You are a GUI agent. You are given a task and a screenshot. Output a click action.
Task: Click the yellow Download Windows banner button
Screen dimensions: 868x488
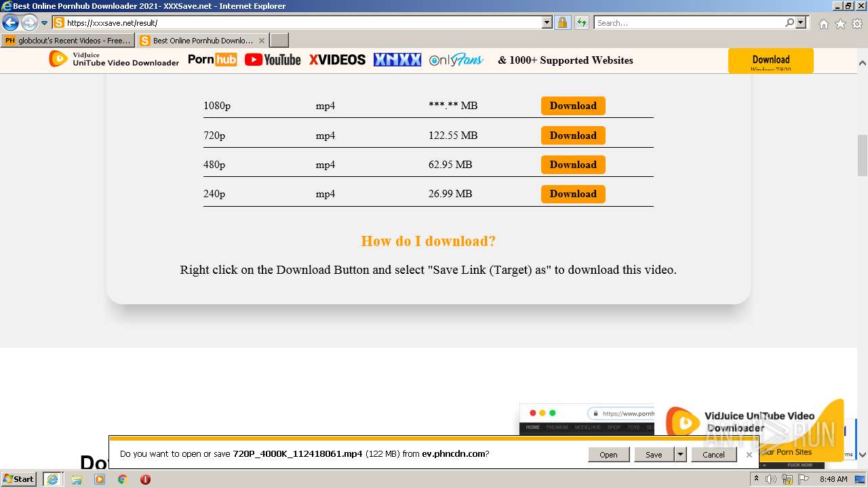[x=770, y=60]
